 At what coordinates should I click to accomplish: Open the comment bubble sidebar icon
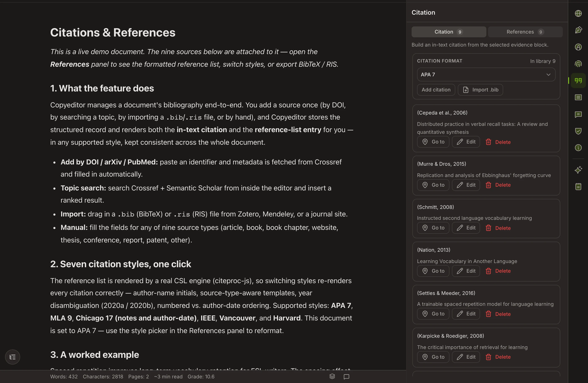[x=578, y=114]
